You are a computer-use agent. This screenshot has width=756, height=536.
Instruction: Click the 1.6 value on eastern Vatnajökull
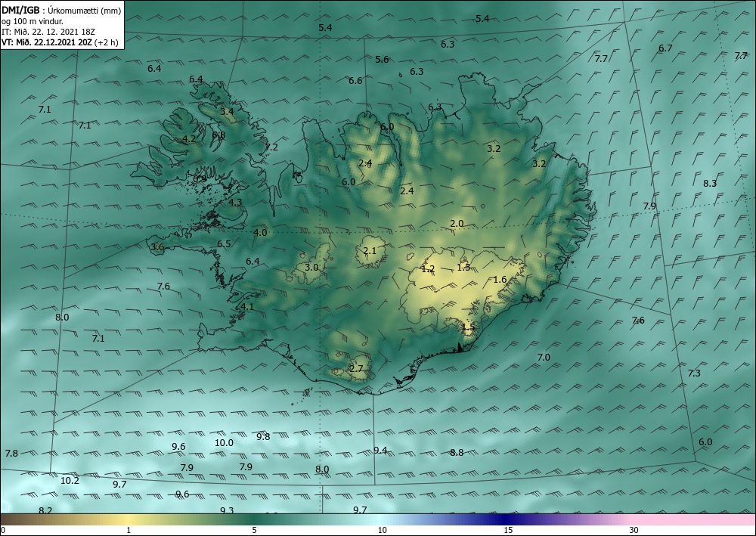click(x=500, y=280)
